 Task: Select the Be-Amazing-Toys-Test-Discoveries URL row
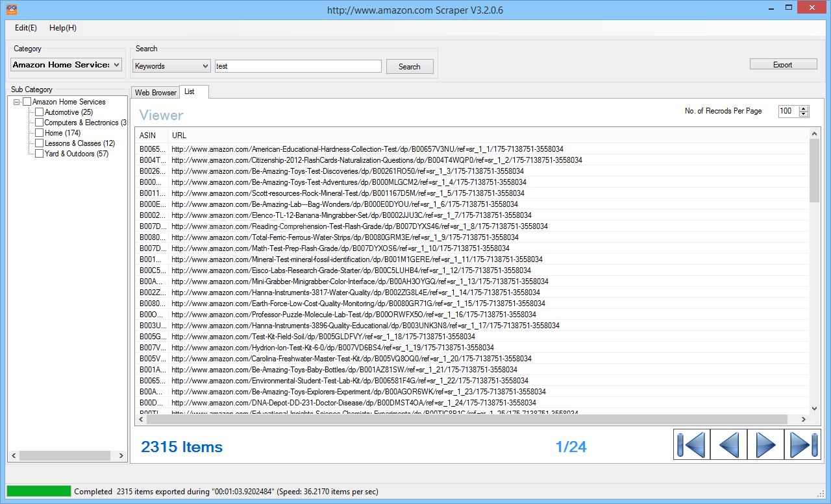[x=473, y=171]
